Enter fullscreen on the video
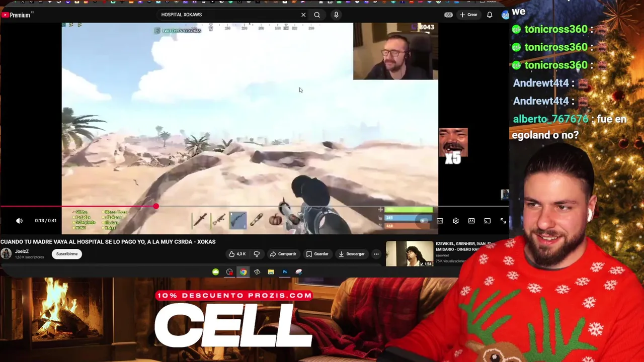 pyautogui.click(x=503, y=221)
